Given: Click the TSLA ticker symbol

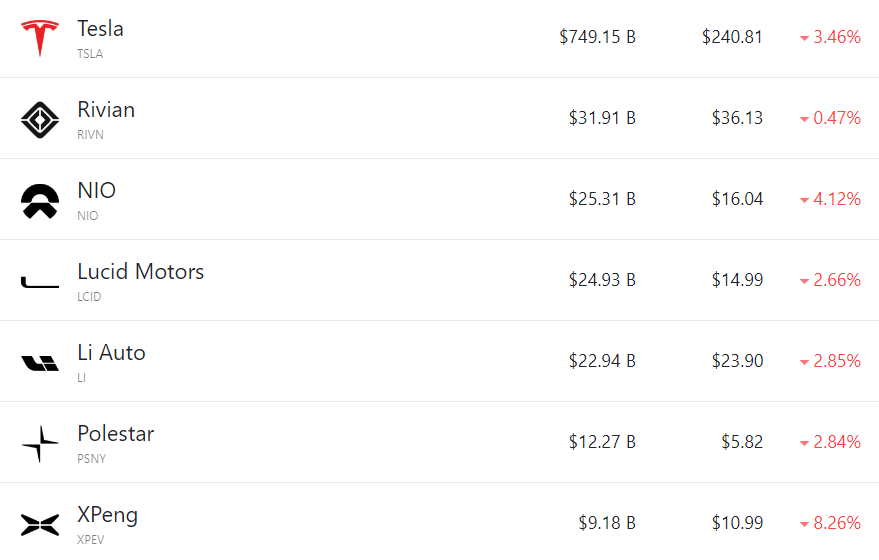Looking at the screenshot, I should coord(90,54).
